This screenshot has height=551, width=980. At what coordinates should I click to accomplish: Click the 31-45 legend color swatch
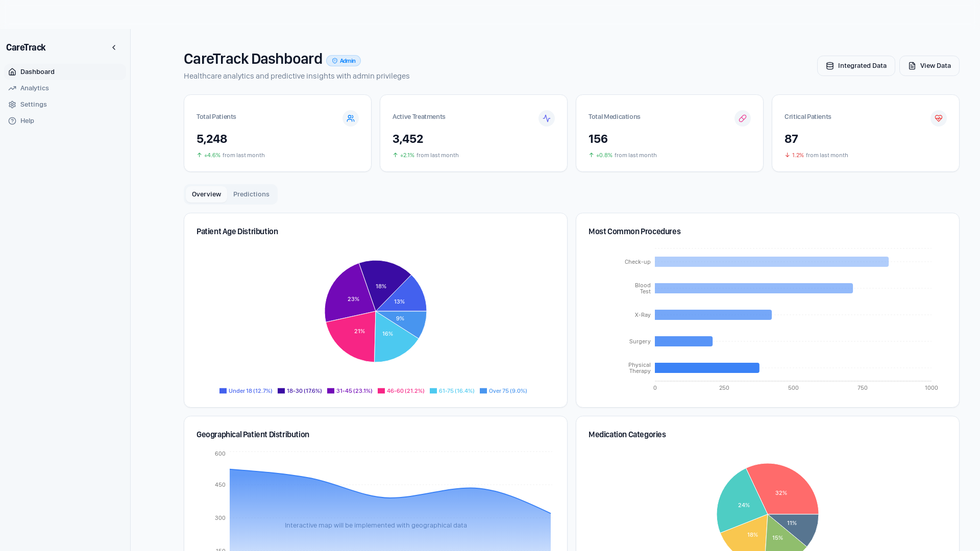[331, 391]
